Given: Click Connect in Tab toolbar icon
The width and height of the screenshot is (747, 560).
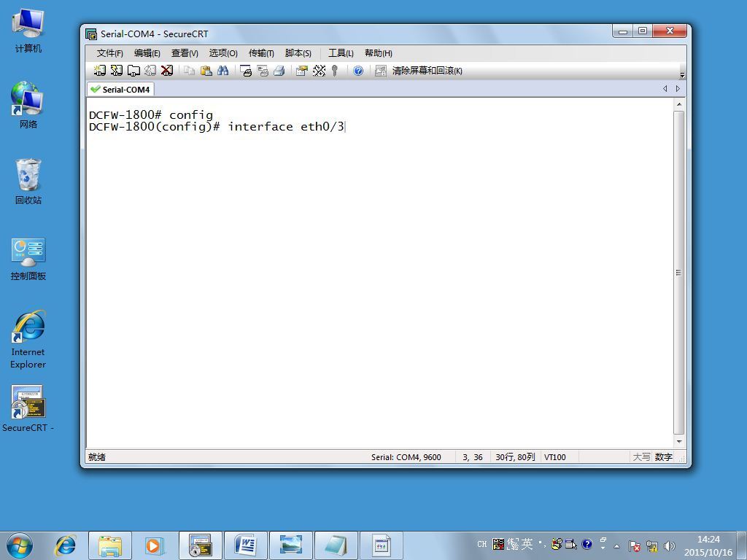Looking at the screenshot, I should tap(133, 71).
